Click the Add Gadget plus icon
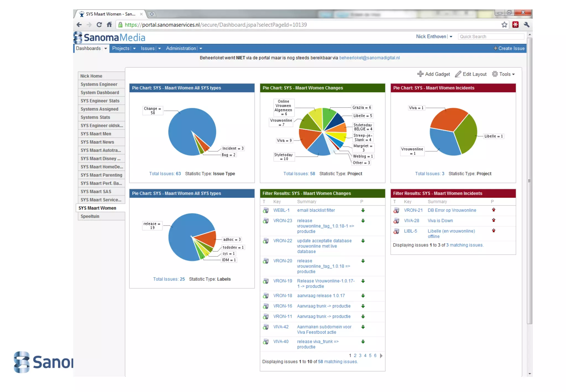566x392 pixels. [420, 74]
